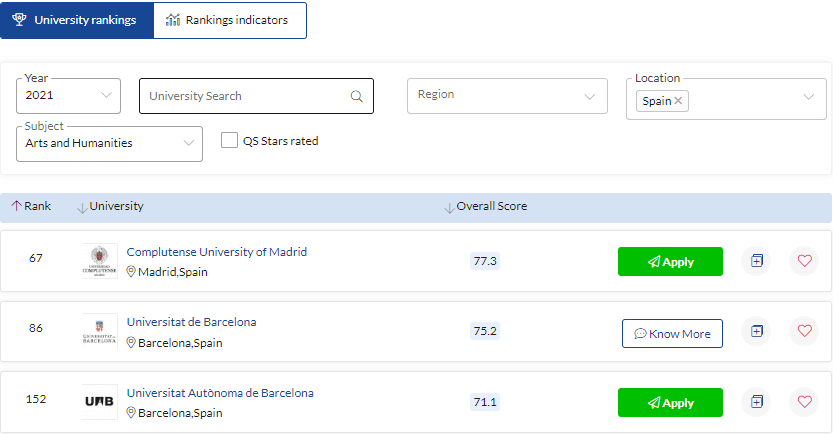
Task: Click the Madrid,Spain location text
Action: 173,272
